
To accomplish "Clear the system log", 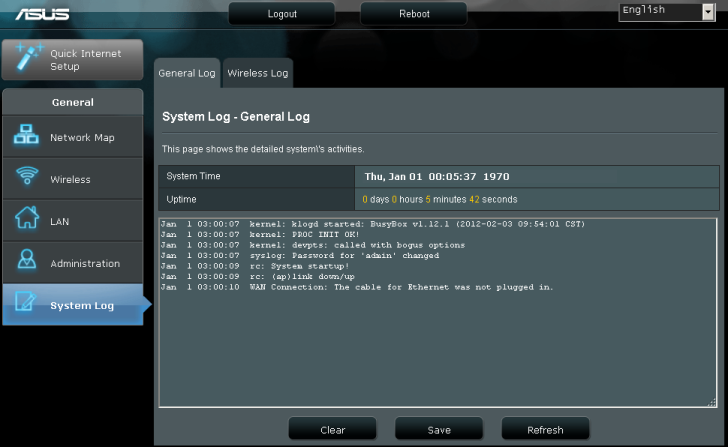I will [x=332, y=430].
